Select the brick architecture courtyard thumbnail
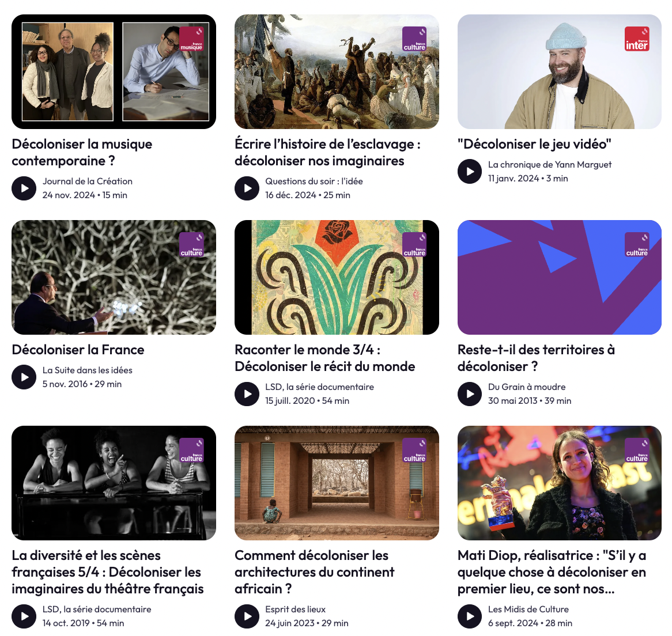Image resolution: width=672 pixels, height=636 pixels. 337,483
